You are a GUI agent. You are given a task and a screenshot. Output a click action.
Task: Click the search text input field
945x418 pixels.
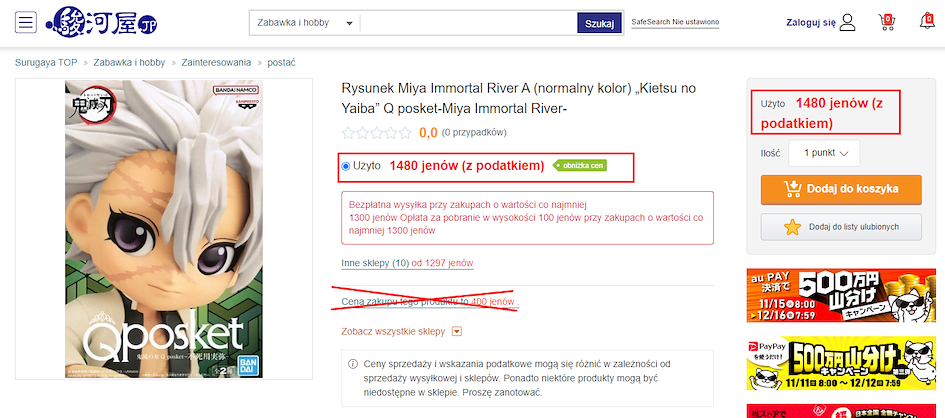[468, 23]
